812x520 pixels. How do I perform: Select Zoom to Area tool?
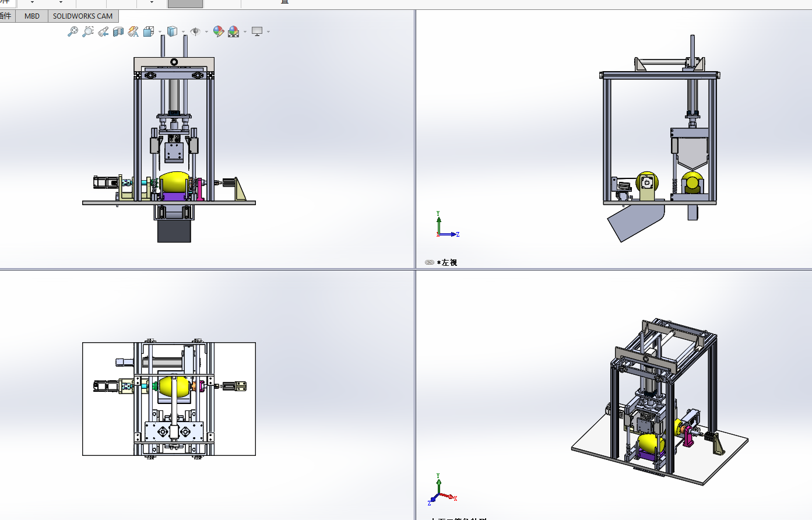pyautogui.click(x=88, y=31)
